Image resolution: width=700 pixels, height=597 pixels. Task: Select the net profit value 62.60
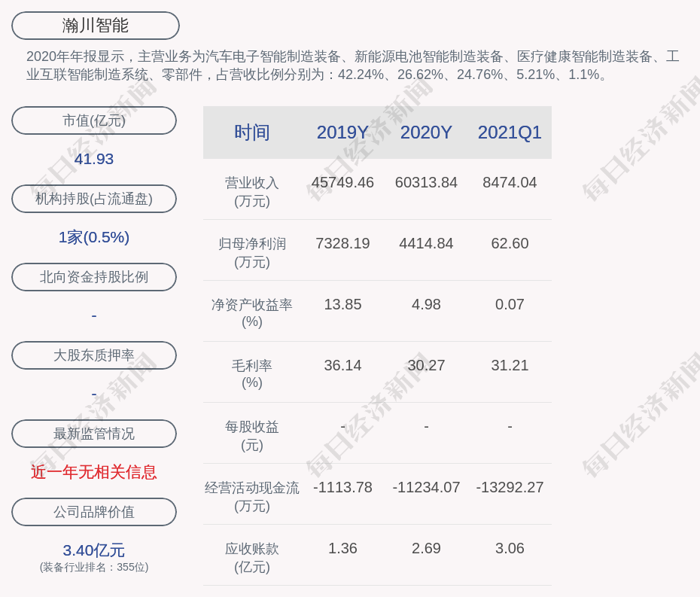(510, 243)
